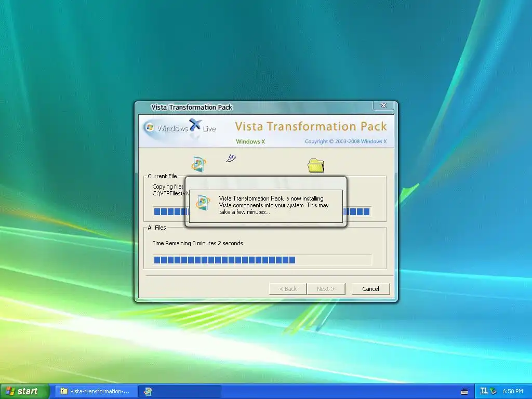
Task: Click the All Files progress bar
Action: coord(262,260)
